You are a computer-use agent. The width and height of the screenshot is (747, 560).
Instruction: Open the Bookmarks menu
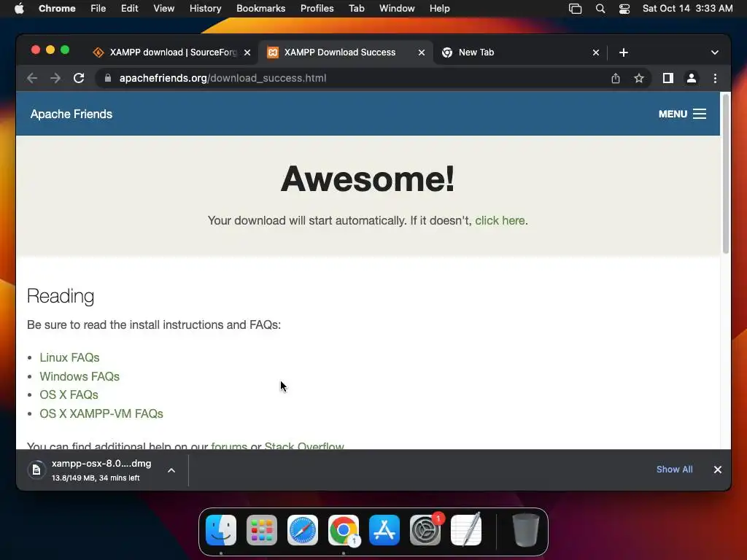click(x=261, y=9)
